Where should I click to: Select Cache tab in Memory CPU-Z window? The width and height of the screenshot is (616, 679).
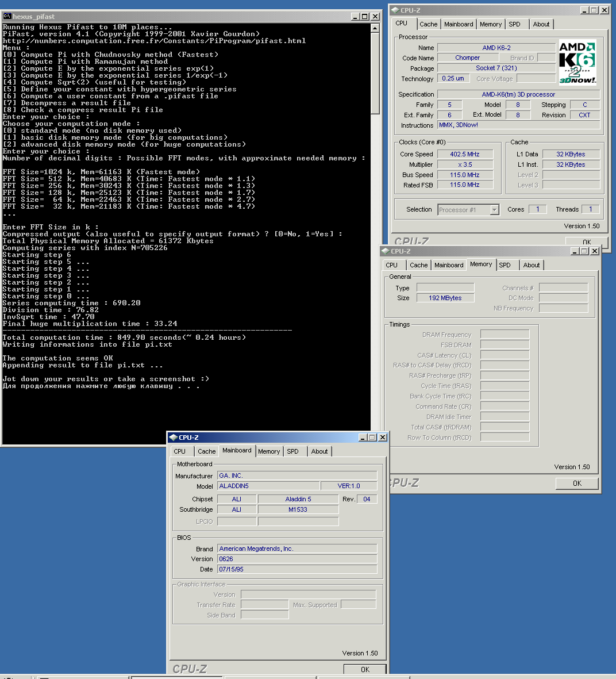pyautogui.click(x=418, y=265)
